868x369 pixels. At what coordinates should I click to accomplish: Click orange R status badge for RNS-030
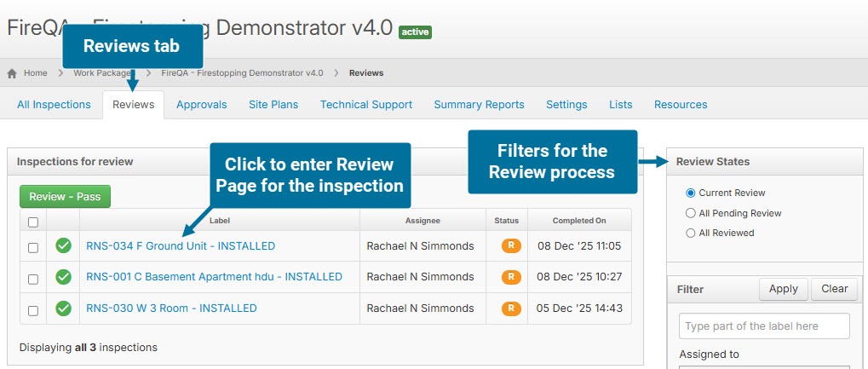click(x=511, y=308)
